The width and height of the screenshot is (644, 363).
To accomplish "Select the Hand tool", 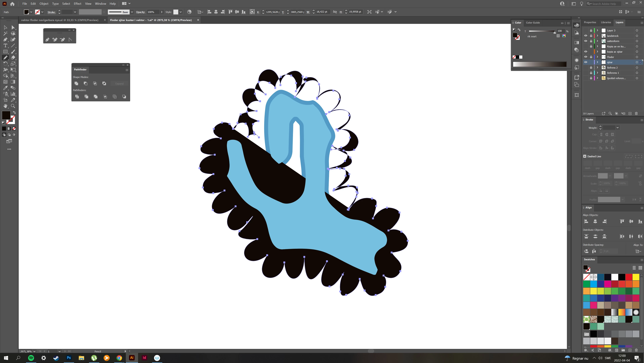I will click(5, 106).
